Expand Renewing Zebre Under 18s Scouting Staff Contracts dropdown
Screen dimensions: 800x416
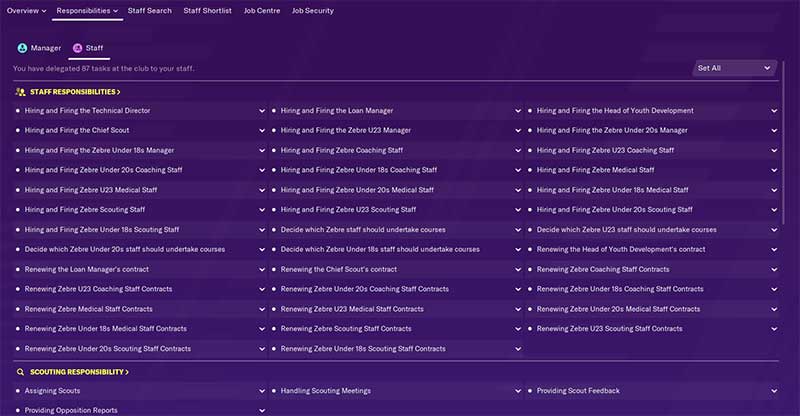point(518,349)
